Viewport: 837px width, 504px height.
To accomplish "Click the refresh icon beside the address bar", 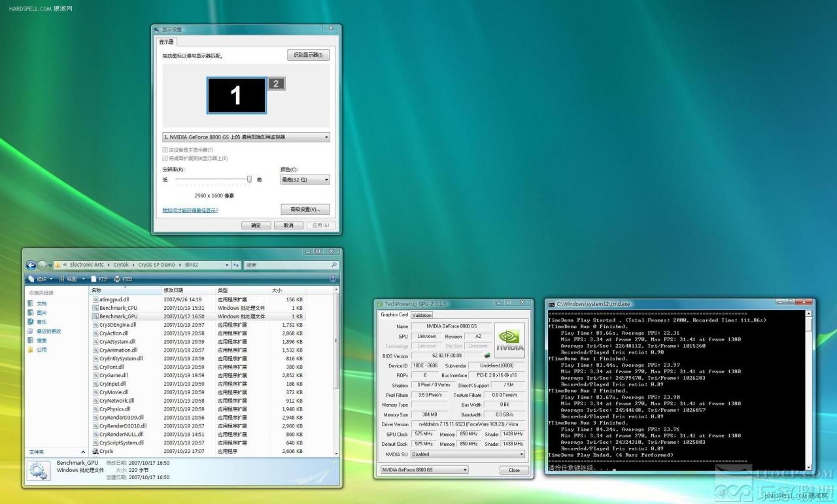I will (236, 265).
